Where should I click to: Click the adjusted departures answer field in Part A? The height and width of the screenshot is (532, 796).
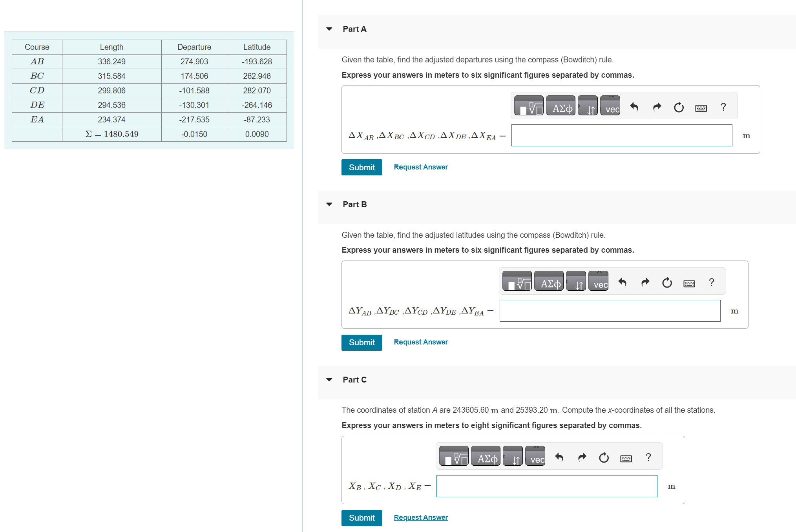pyautogui.click(x=621, y=135)
